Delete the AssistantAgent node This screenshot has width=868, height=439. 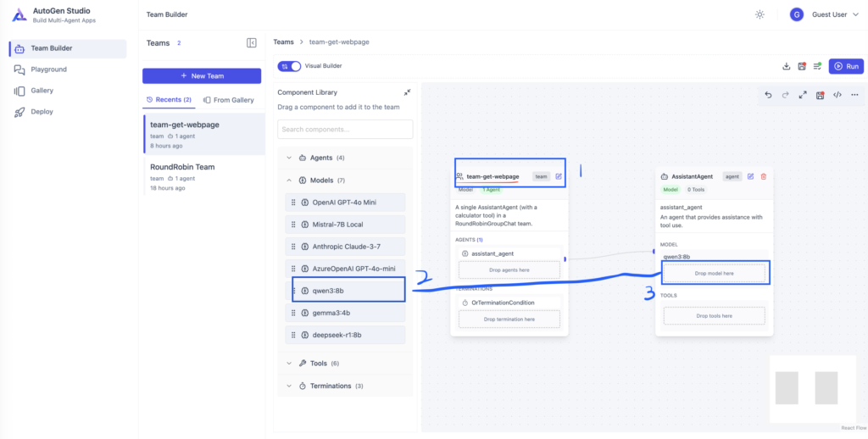coord(764,176)
